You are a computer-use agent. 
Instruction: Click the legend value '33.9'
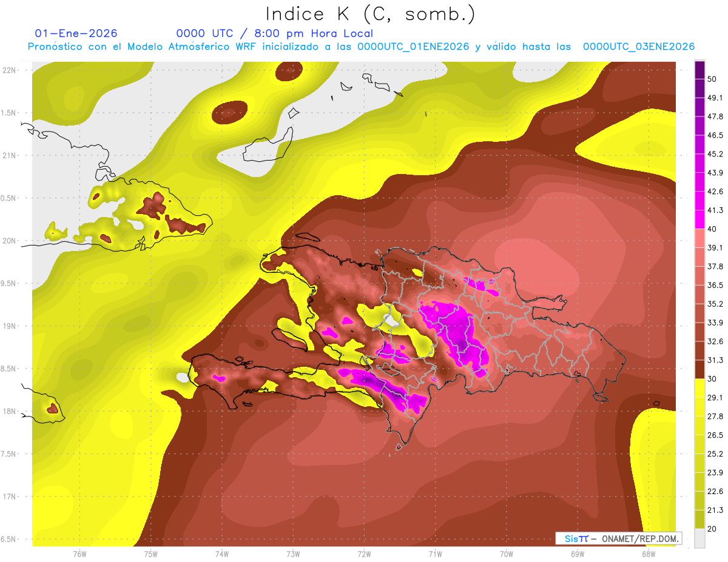click(715, 323)
